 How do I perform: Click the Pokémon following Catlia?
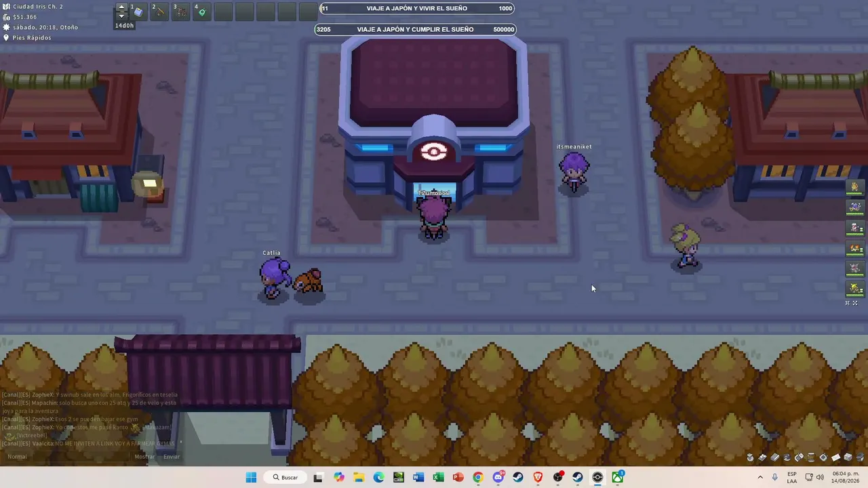coord(309,282)
